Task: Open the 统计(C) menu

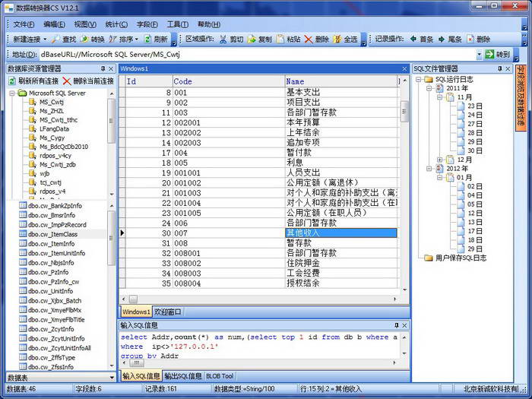Action: (x=116, y=24)
